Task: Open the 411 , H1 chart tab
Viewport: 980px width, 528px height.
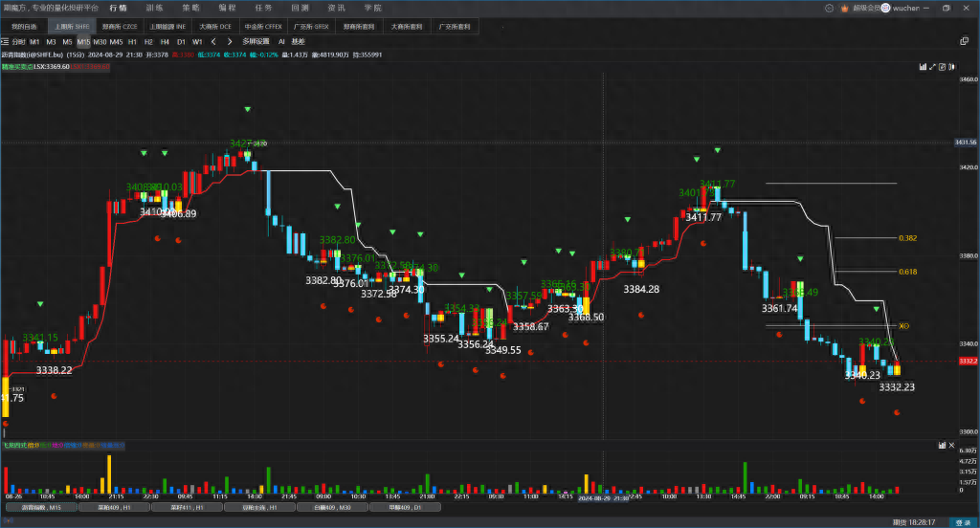Action: coord(187,507)
